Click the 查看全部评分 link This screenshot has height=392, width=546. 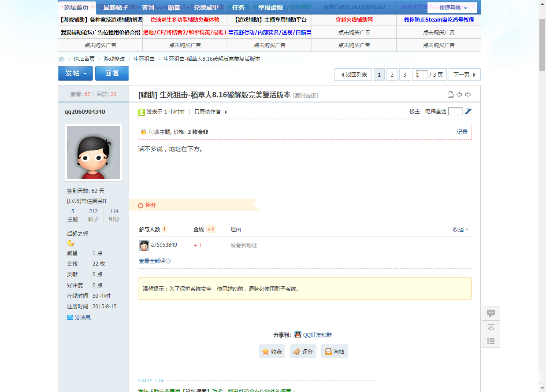click(155, 261)
